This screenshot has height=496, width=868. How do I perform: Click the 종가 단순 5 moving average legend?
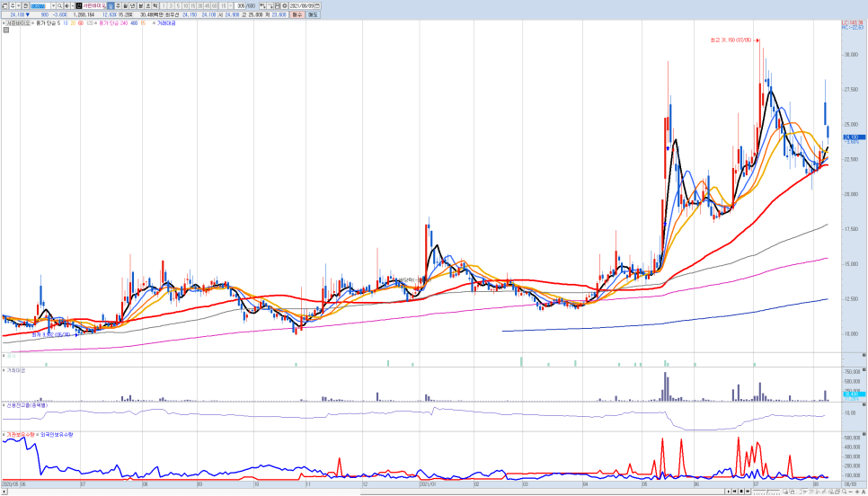[x=49, y=23]
